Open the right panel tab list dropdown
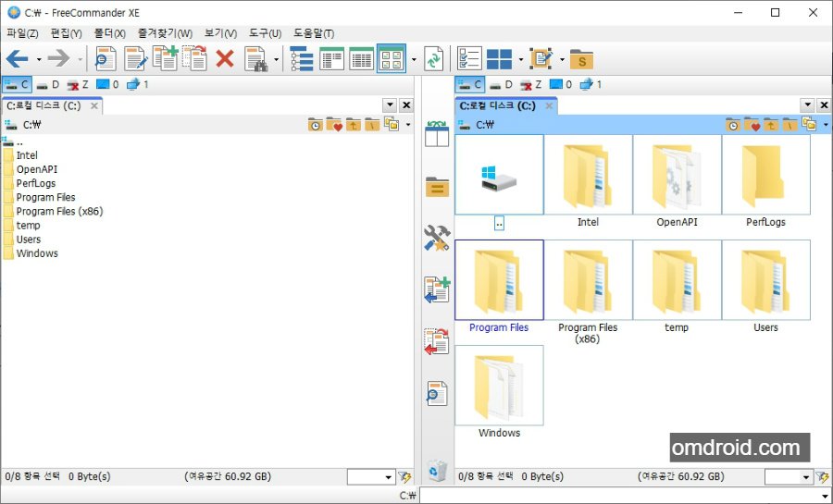 (x=807, y=105)
